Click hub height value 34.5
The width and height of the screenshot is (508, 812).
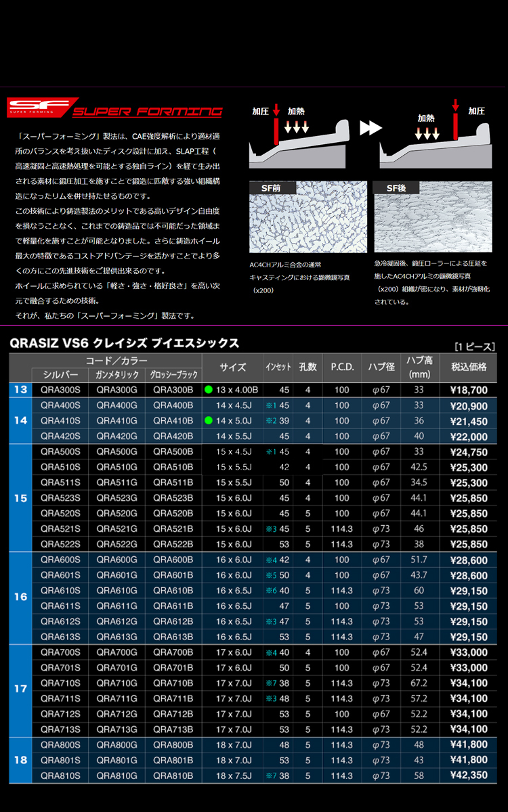419,482
